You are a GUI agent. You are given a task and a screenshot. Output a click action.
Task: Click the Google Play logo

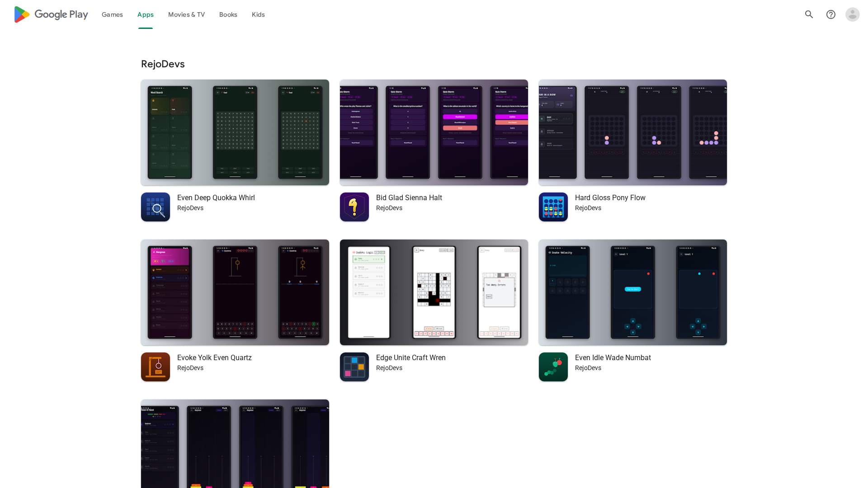pyautogui.click(x=51, y=14)
